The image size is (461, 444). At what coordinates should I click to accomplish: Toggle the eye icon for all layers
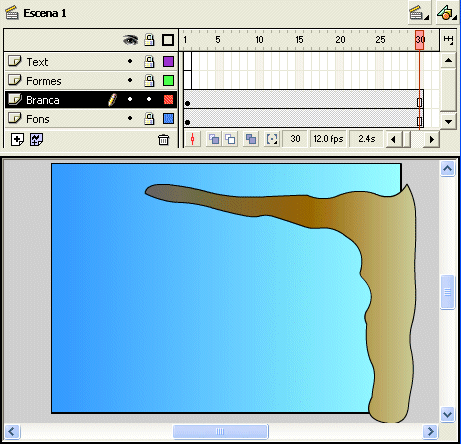point(130,40)
